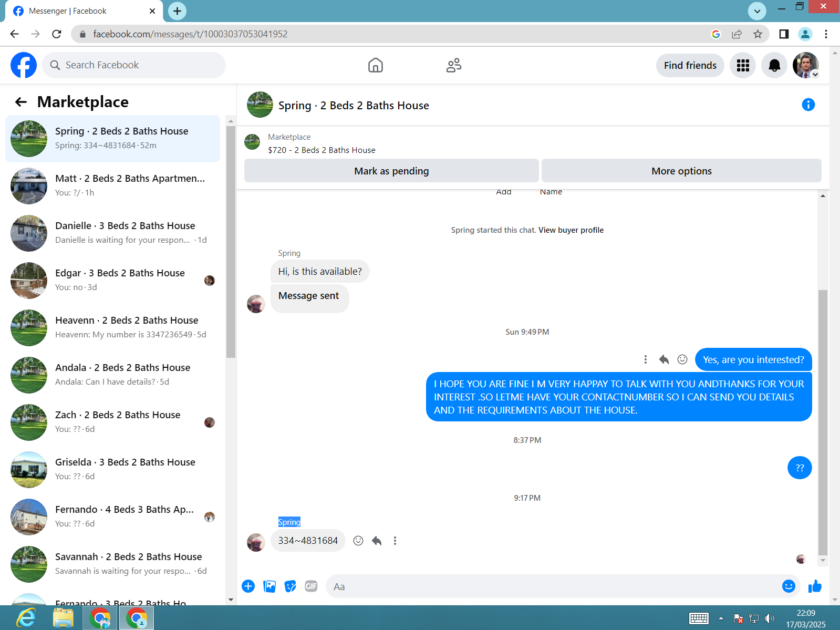The image size is (840, 630).
Task: Go to the Home feed icon
Action: point(376,65)
